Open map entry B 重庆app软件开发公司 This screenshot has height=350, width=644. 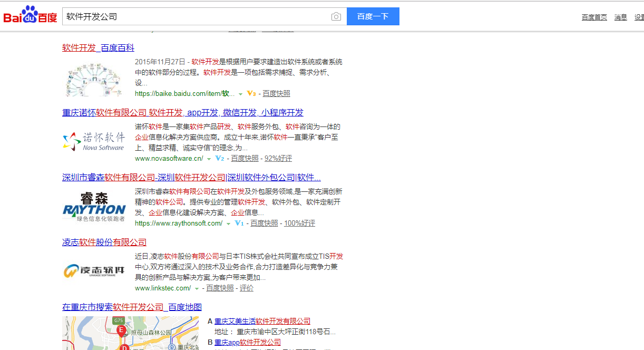pyautogui.click(x=248, y=342)
